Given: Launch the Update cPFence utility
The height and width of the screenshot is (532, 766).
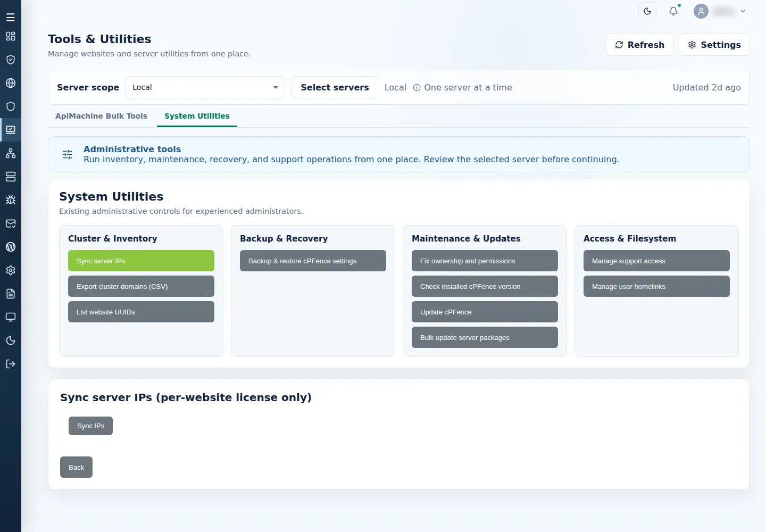Looking at the screenshot, I should 485,312.
